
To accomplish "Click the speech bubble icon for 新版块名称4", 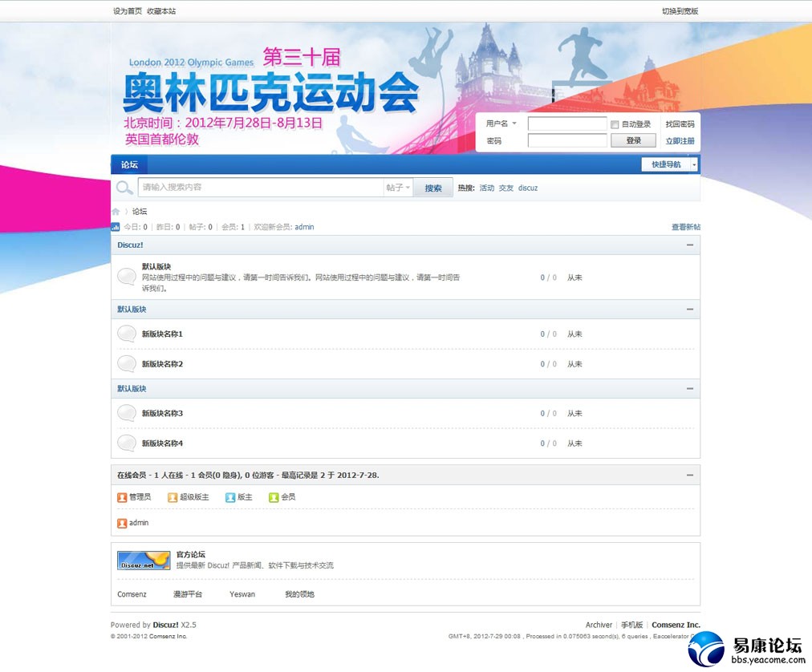I will [127, 443].
